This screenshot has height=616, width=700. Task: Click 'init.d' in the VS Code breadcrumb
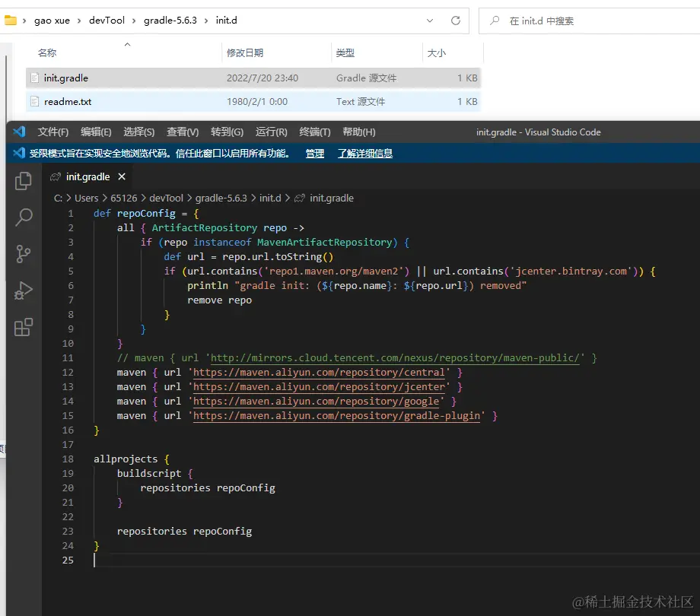270,198
